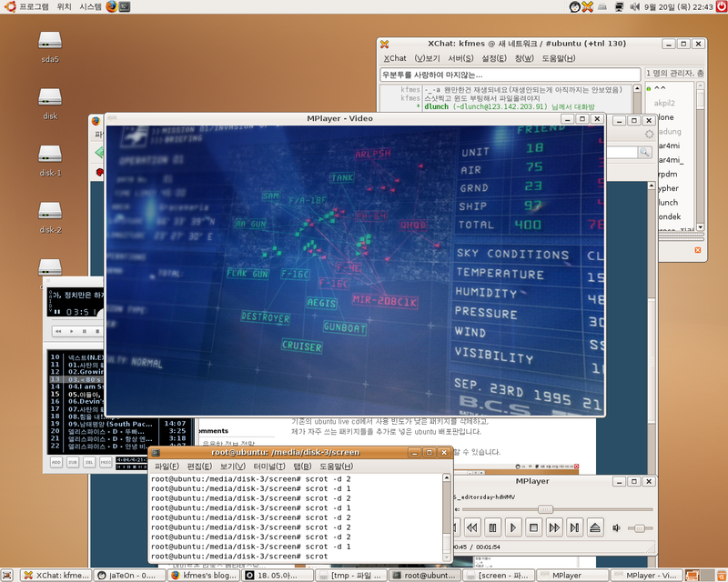Click the playlist ADD button
The height and width of the screenshot is (582, 728).
pyautogui.click(x=56, y=462)
